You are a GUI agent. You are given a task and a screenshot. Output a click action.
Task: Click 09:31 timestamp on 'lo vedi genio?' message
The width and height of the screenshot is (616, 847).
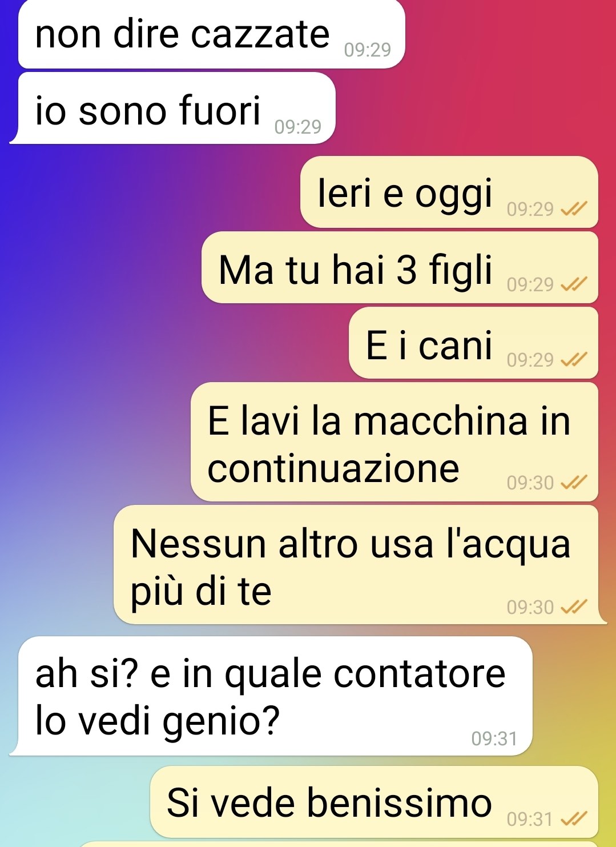[494, 738]
